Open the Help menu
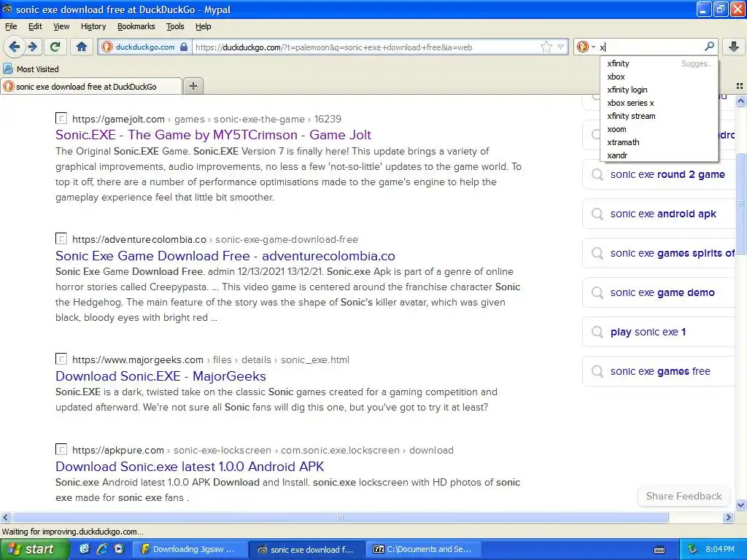 coord(203,26)
